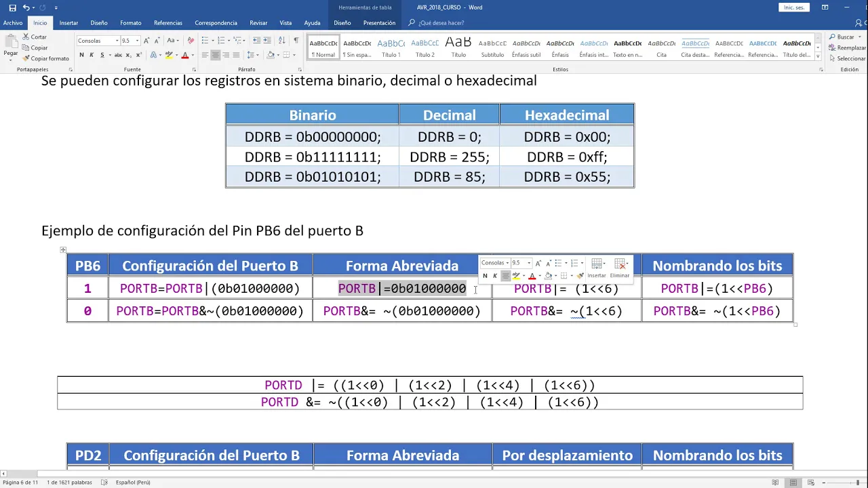Justify paragraph text in ribbon

(x=236, y=55)
